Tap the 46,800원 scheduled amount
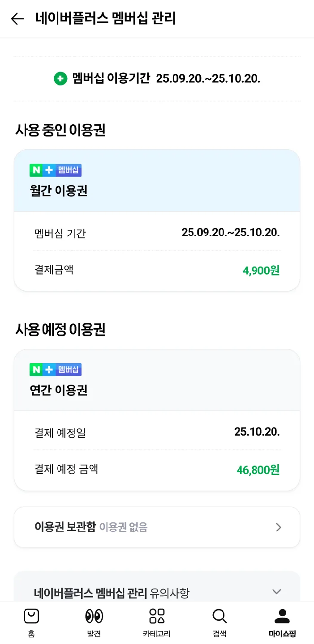The height and width of the screenshot is (644, 314). pyautogui.click(x=258, y=470)
